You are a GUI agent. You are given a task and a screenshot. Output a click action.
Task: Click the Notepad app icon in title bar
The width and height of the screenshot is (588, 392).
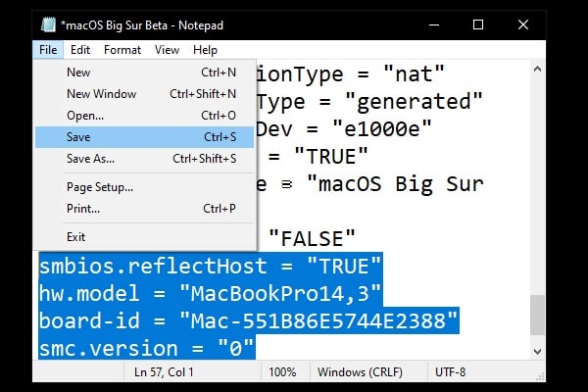(48, 24)
